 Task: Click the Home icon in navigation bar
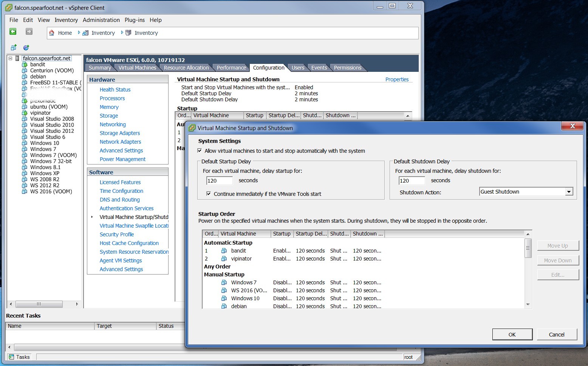tap(52, 33)
